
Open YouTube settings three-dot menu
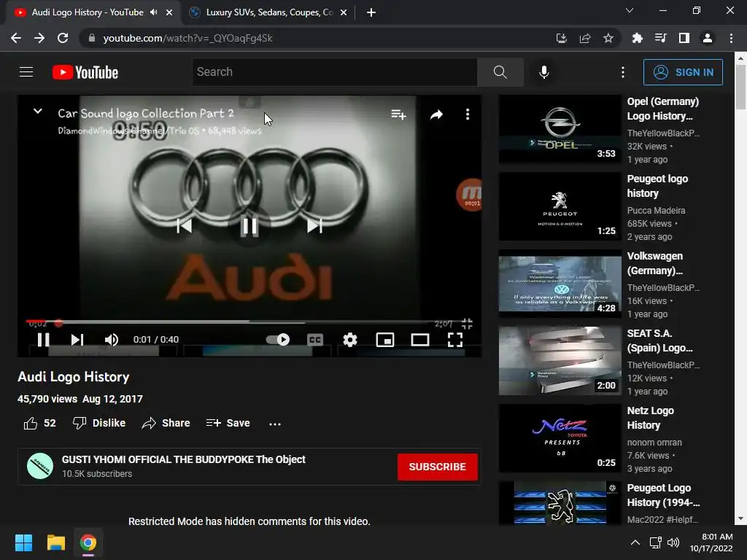(x=623, y=72)
